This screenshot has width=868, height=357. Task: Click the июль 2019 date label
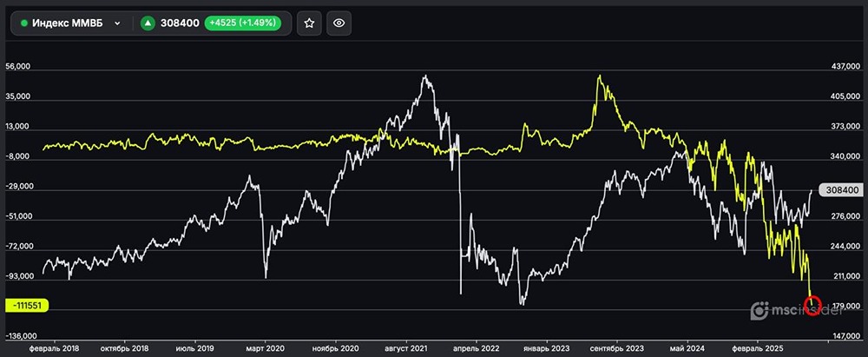click(x=194, y=348)
